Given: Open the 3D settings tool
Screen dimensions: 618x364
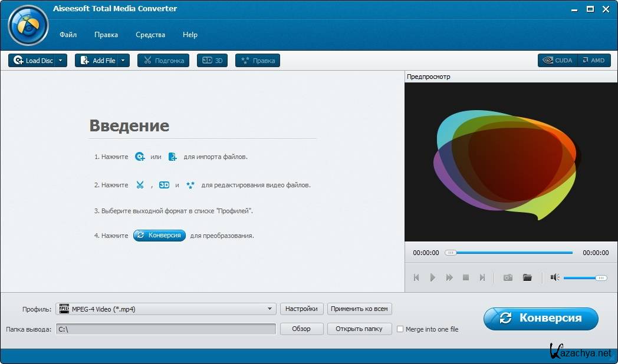Looking at the screenshot, I should point(212,61).
